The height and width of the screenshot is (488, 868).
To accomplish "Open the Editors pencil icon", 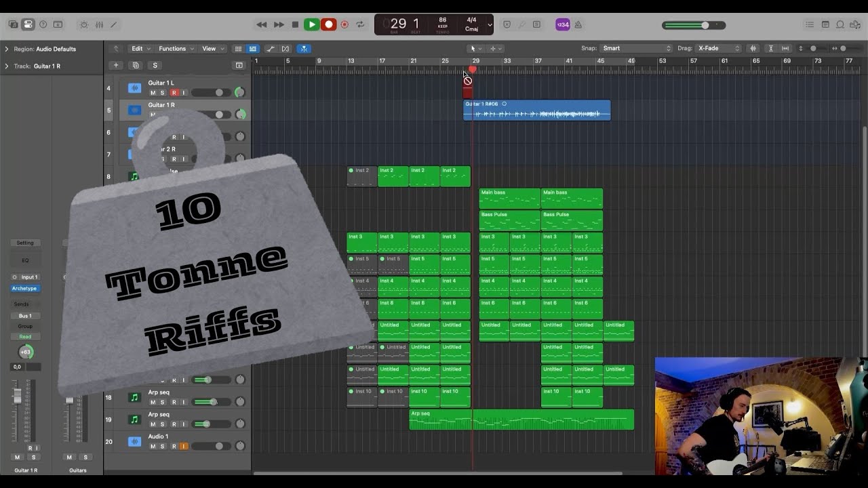I will click(114, 24).
